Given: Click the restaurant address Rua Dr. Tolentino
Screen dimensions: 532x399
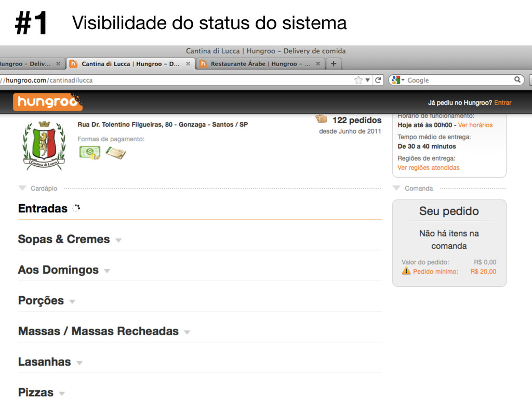Looking at the screenshot, I should coord(163,125).
